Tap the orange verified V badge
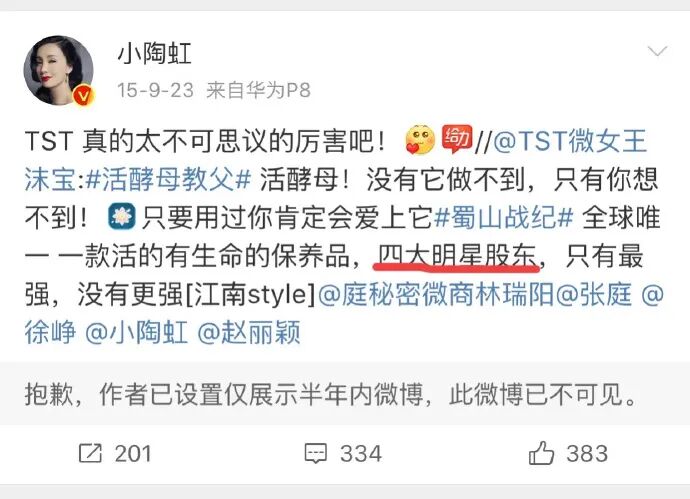The height and width of the screenshot is (499, 690). tap(84, 95)
